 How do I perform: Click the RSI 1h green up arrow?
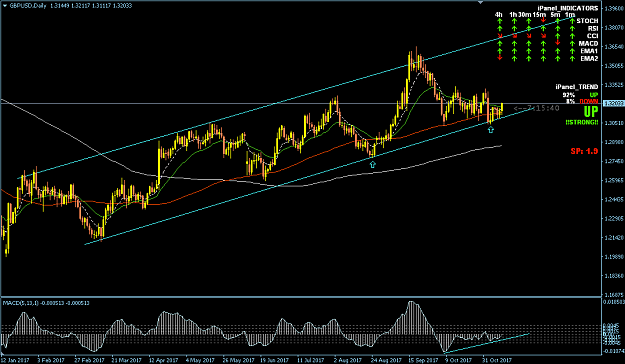click(514, 28)
